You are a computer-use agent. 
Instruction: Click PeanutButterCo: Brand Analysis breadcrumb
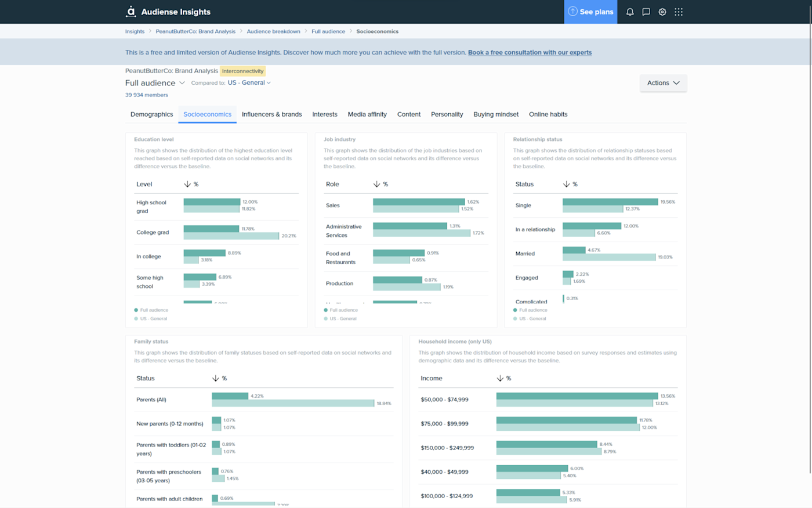click(195, 31)
